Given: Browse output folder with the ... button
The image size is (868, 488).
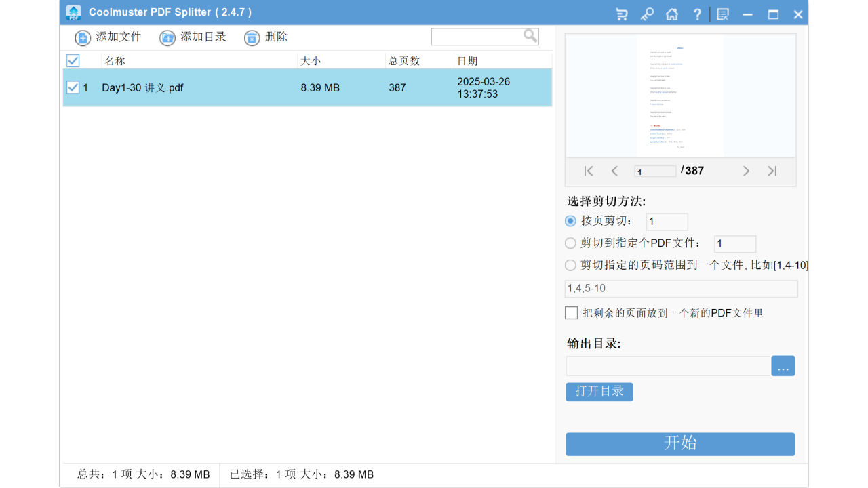Looking at the screenshot, I should pos(783,366).
